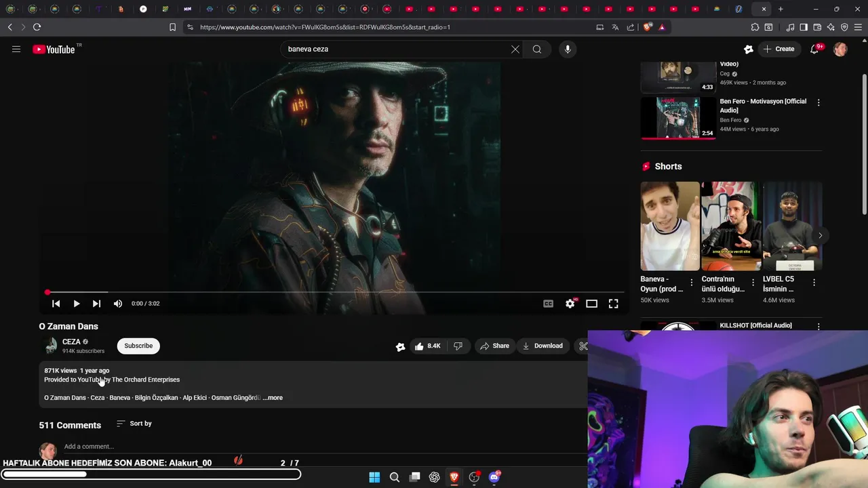Subscribe to the CEZA channel
868x488 pixels.
coord(138,346)
